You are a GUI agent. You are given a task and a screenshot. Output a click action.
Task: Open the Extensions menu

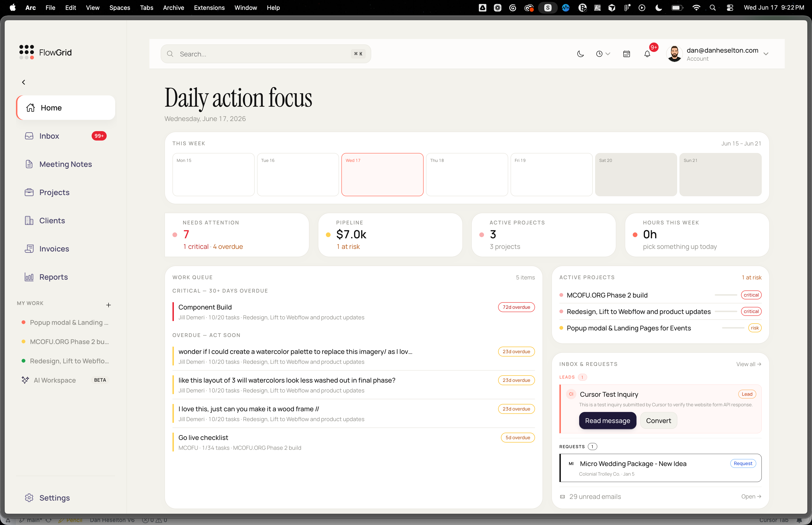point(209,8)
